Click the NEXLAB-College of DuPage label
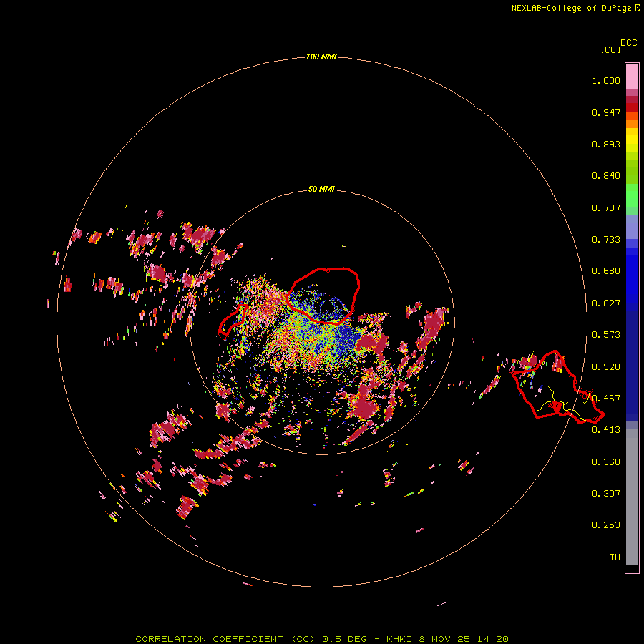Screen dimensions: 644x644 point(576,8)
